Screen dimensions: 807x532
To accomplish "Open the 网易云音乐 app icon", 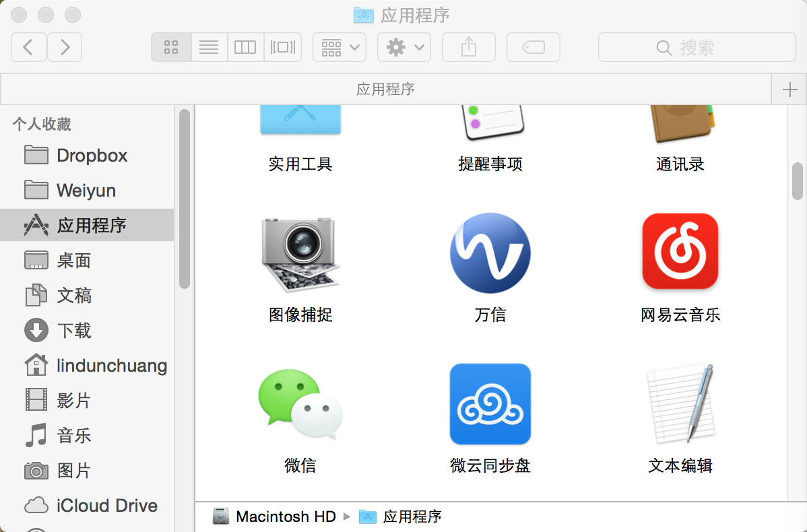I will [680, 252].
